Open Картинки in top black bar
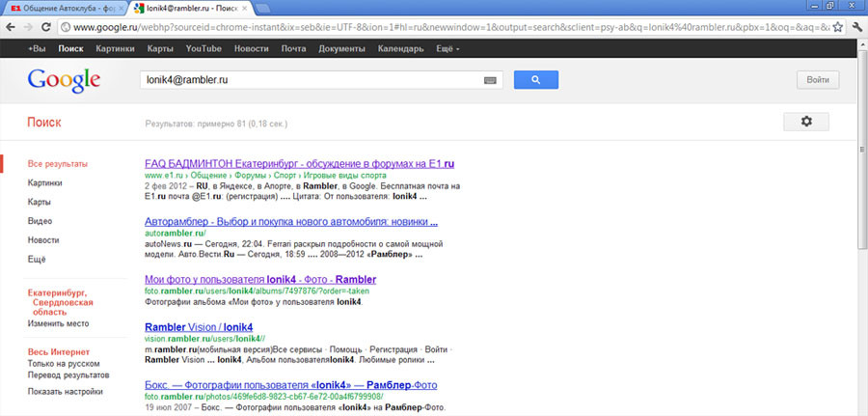This screenshot has width=868, height=416. 115,49
